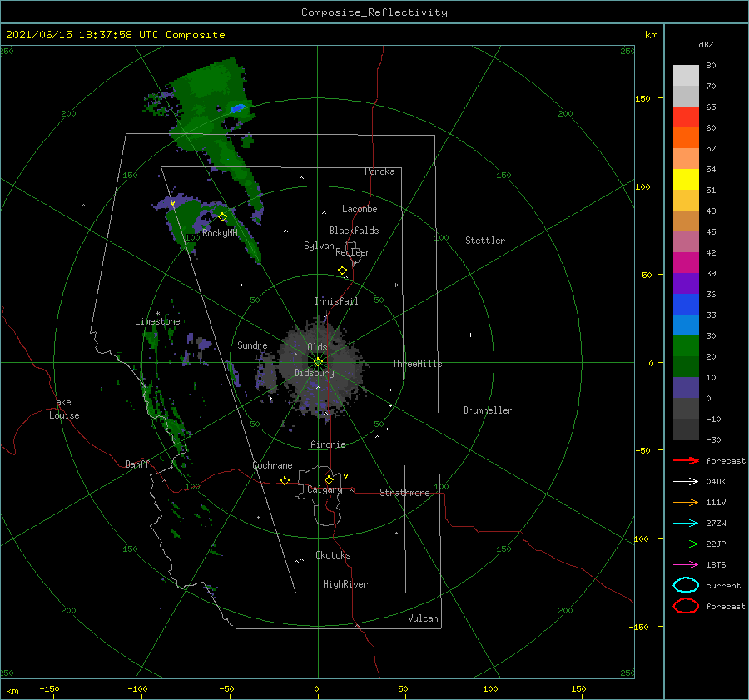Click the Banff label
Screen dimensions: 749x700
137,464
